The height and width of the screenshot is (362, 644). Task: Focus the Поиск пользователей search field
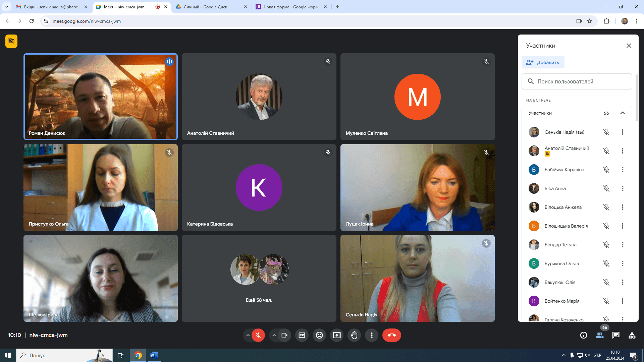577,81
